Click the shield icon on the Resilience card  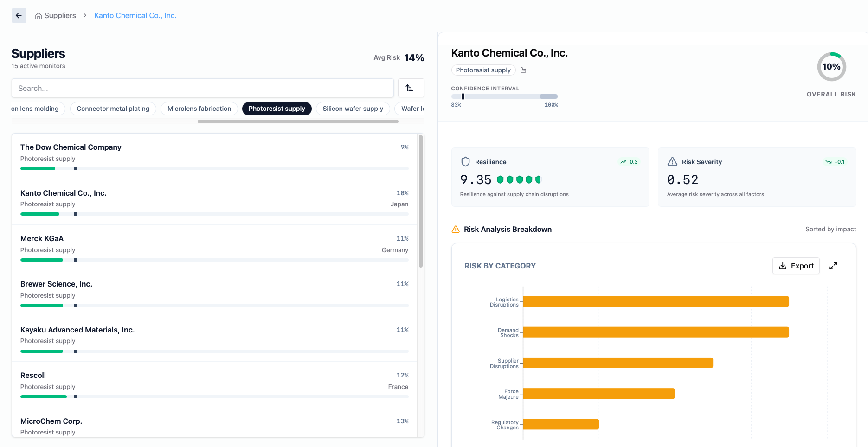466,161
